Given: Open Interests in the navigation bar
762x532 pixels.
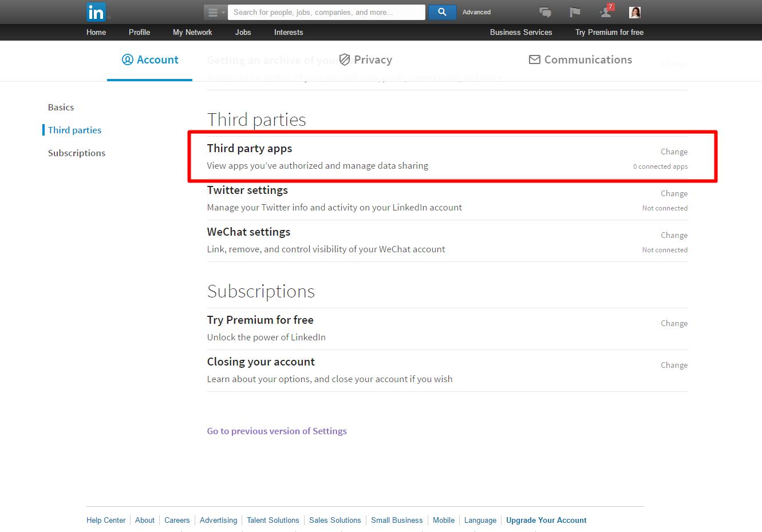Looking at the screenshot, I should tap(289, 32).
